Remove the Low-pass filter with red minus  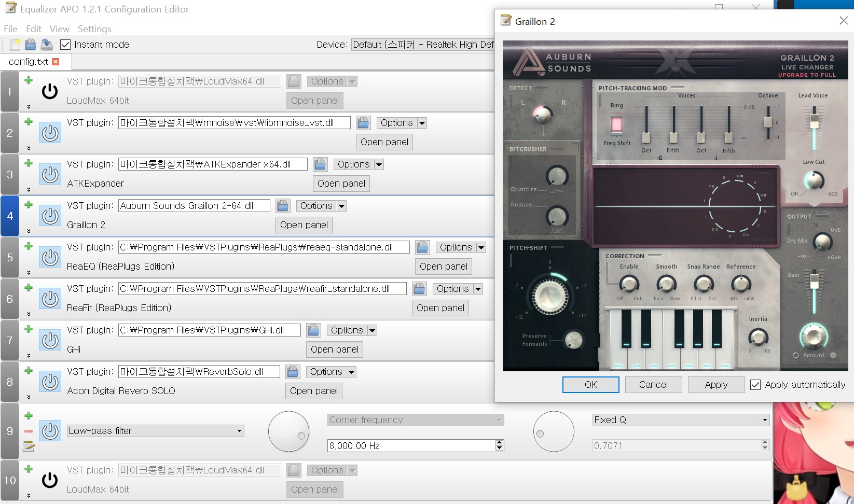(29, 431)
